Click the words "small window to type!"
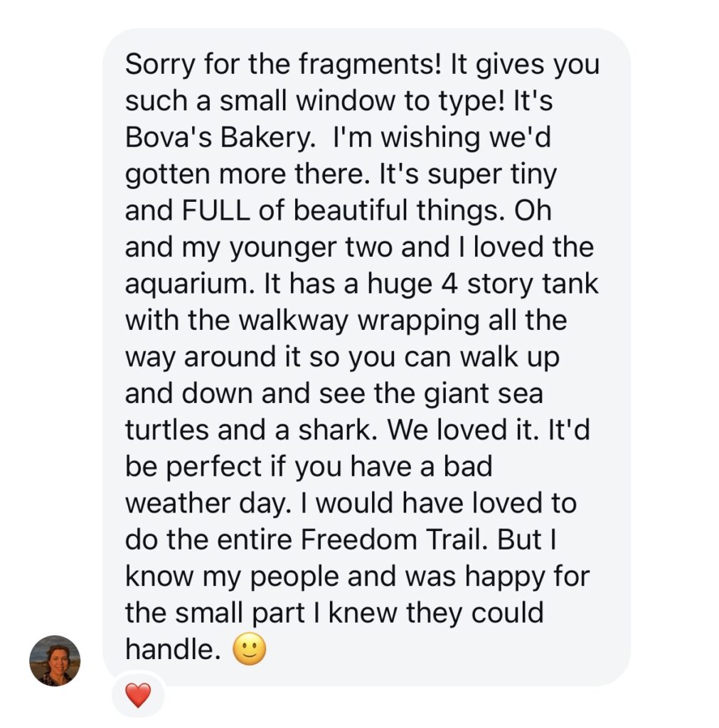The image size is (719, 728). click(370, 102)
